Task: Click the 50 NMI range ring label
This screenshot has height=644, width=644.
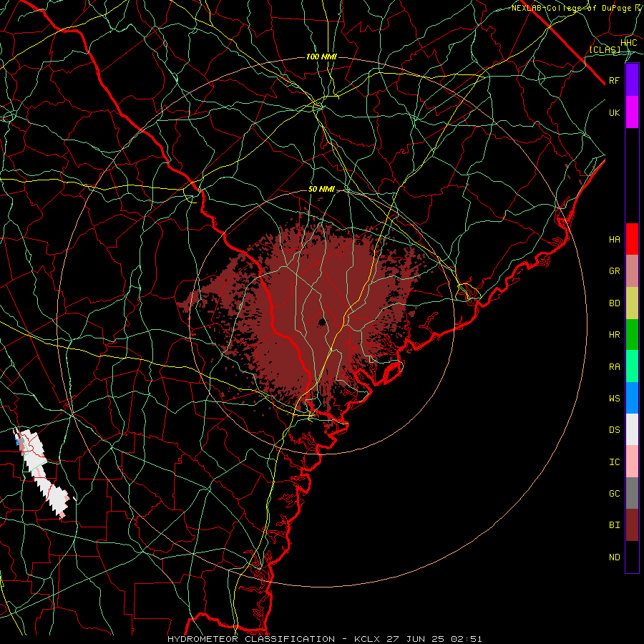Action: pos(321,190)
